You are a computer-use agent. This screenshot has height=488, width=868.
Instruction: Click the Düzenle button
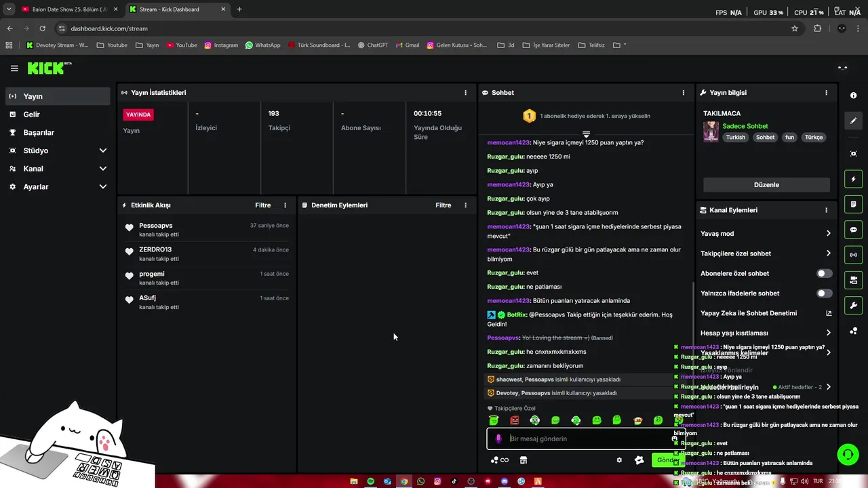click(766, 185)
